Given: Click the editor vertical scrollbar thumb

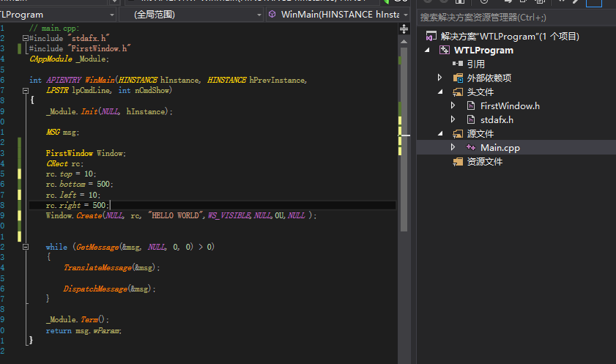Looking at the screenshot, I should (404, 139).
